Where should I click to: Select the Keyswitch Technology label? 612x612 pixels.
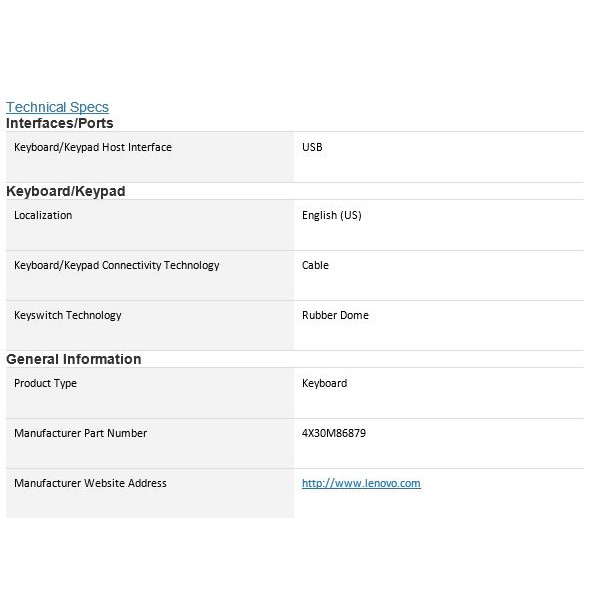[x=68, y=315]
